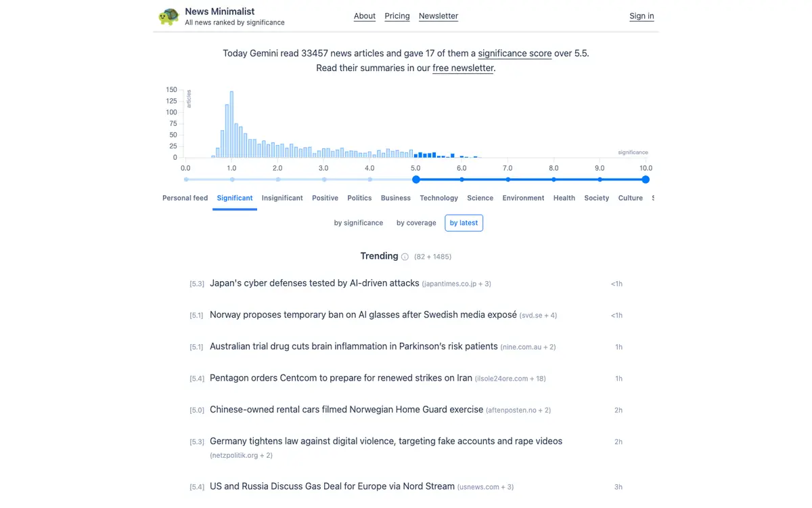Click the Trending info icon
The height and width of the screenshot is (508, 812).
[405, 257]
